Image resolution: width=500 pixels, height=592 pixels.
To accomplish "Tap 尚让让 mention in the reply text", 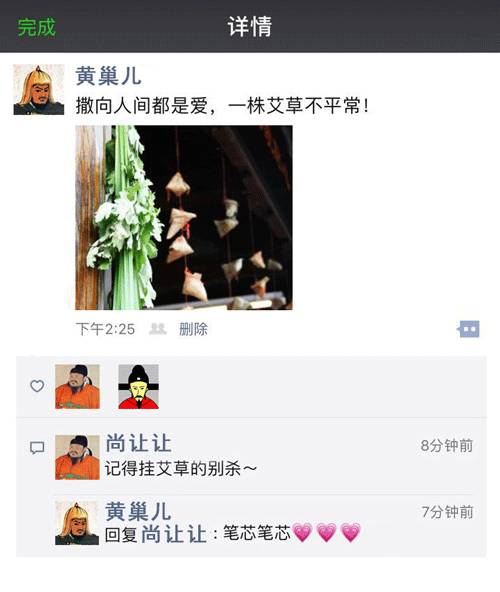I will click(174, 534).
